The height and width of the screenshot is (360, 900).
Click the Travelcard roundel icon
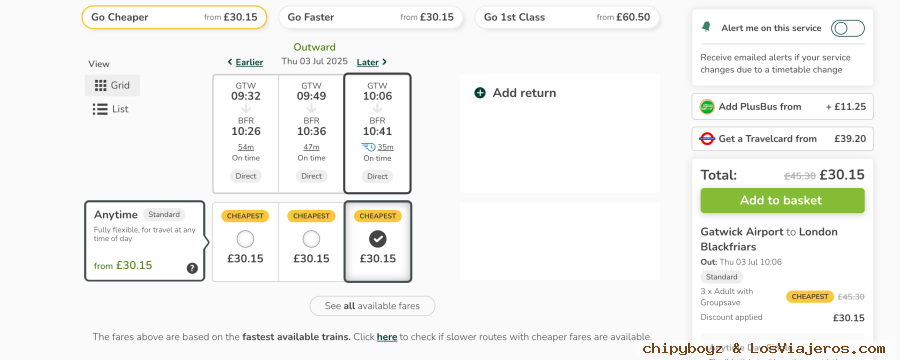click(707, 138)
